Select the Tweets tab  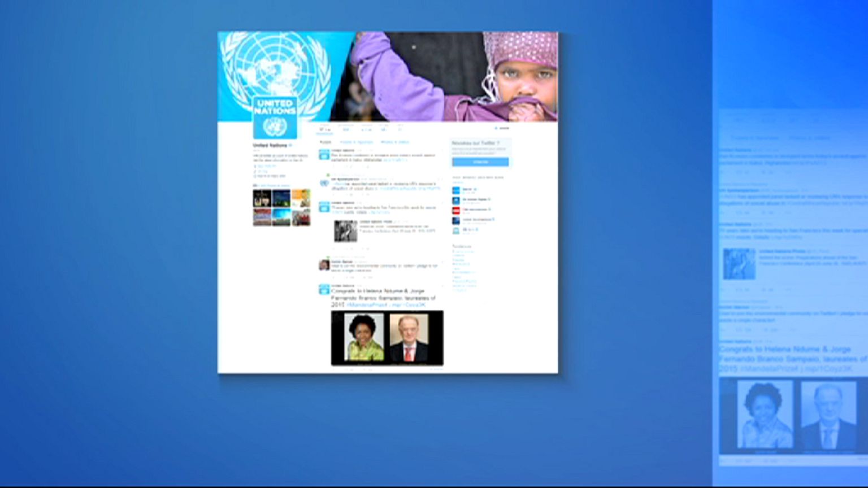[325, 142]
